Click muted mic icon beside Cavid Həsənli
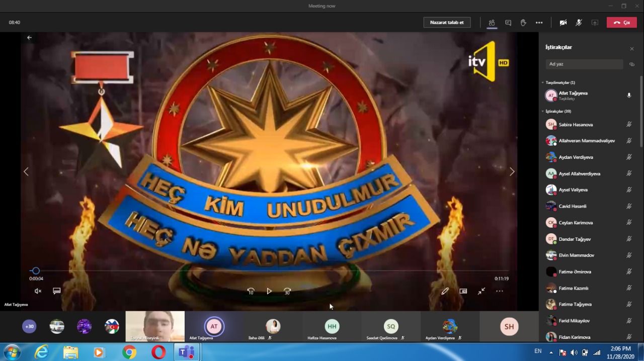The height and width of the screenshot is (361, 644). coord(629,206)
